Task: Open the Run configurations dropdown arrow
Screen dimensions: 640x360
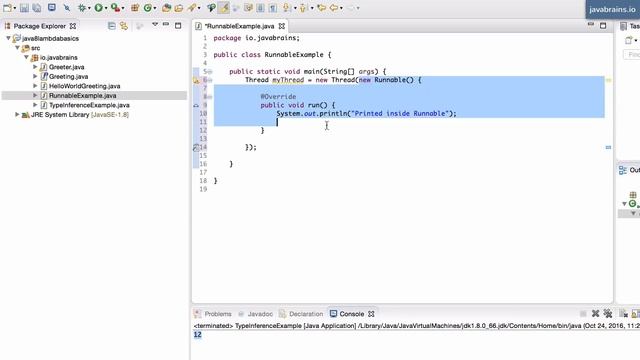Action: coord(106,8)
